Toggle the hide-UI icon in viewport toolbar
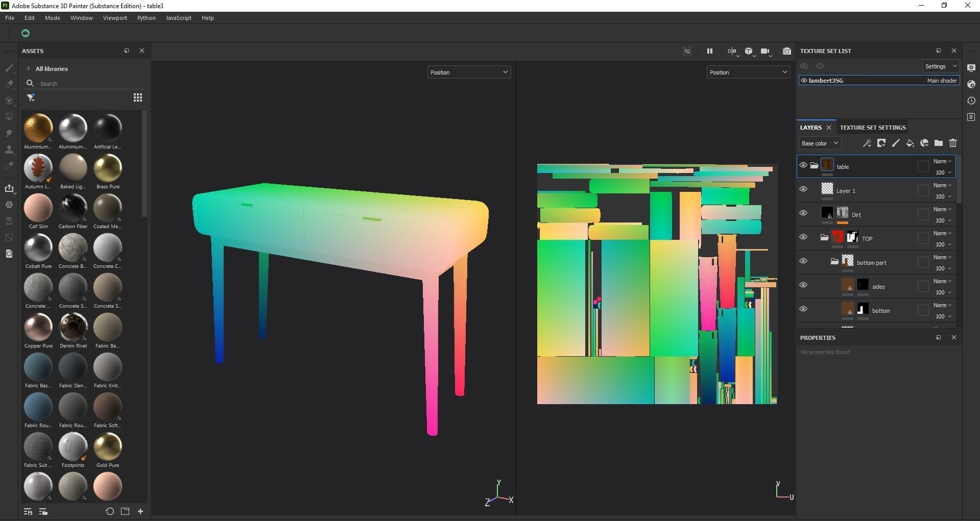Viewport: 980px width, 521px height. tap(687, 51)
